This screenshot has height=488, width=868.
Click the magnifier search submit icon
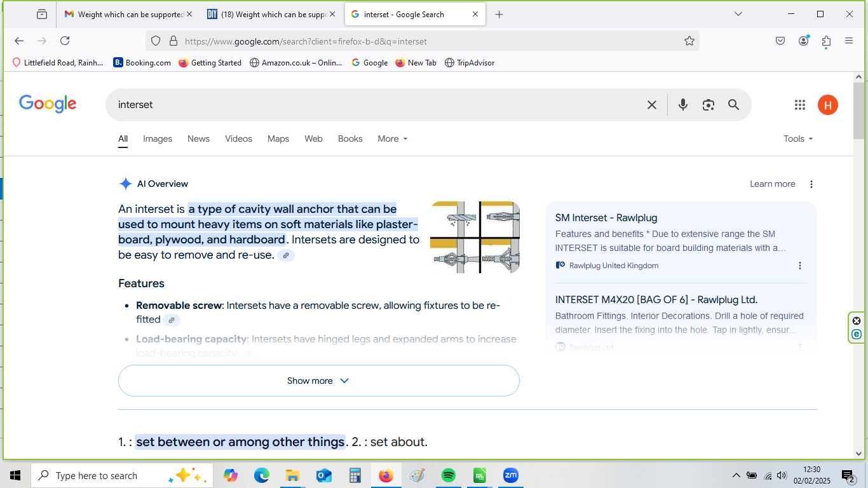(733, 105)
